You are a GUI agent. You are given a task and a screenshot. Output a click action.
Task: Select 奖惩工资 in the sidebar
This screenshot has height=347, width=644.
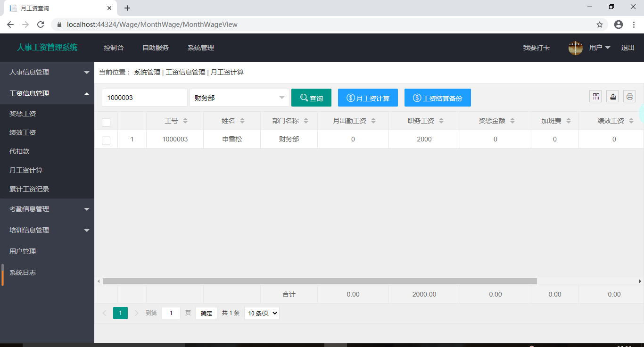point(47,114)
